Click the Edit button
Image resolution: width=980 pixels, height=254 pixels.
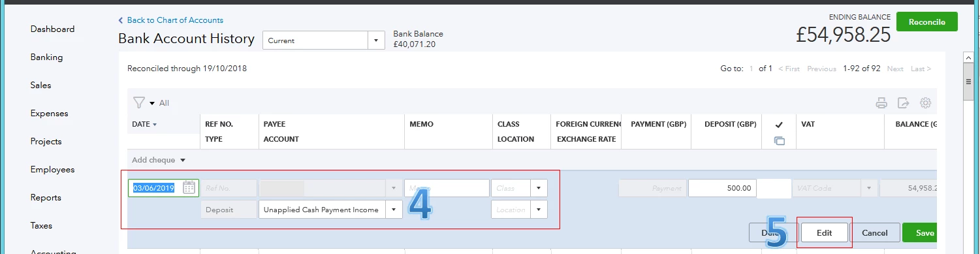point(824,233)
